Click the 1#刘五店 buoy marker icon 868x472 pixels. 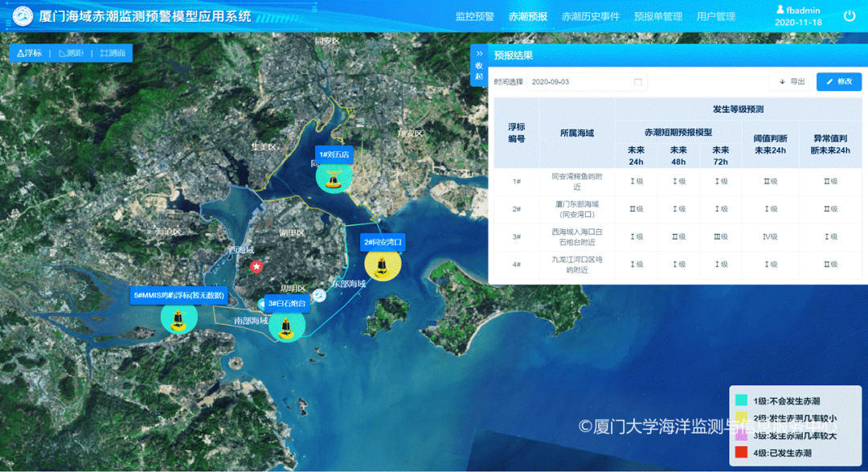click(334, 175)
